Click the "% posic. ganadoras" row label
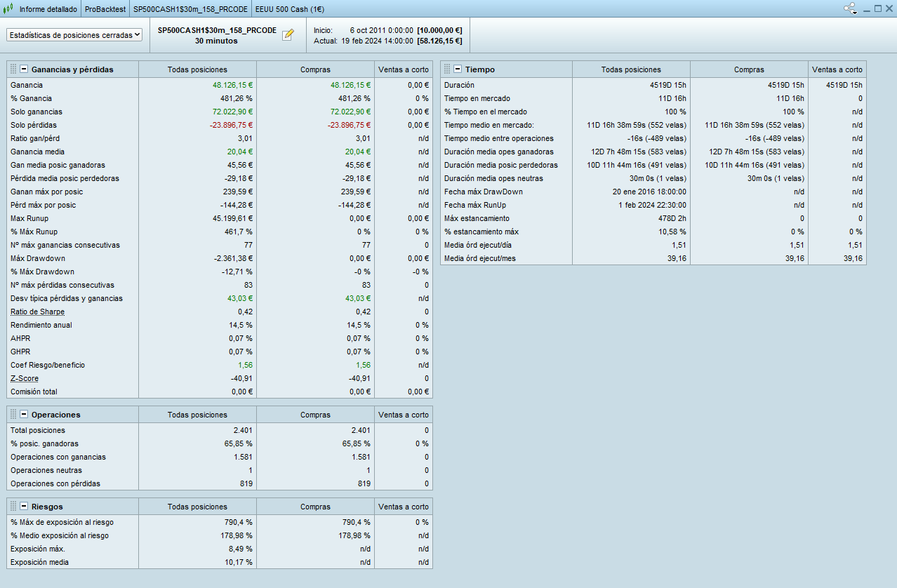 pyautogui.click(x=44, y=443)
